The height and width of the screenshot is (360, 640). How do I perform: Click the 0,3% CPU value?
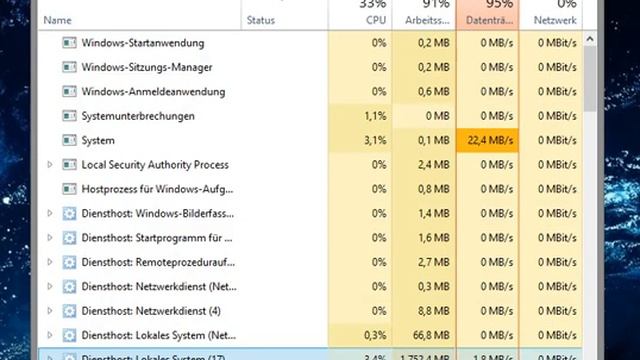coord(375,336)
